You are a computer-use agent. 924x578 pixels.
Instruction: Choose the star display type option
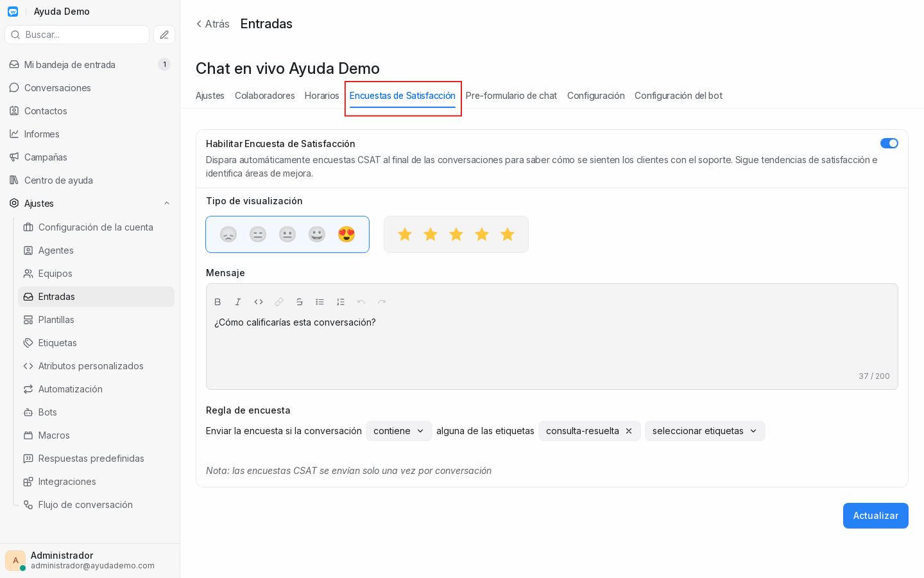tap(456, 234)
